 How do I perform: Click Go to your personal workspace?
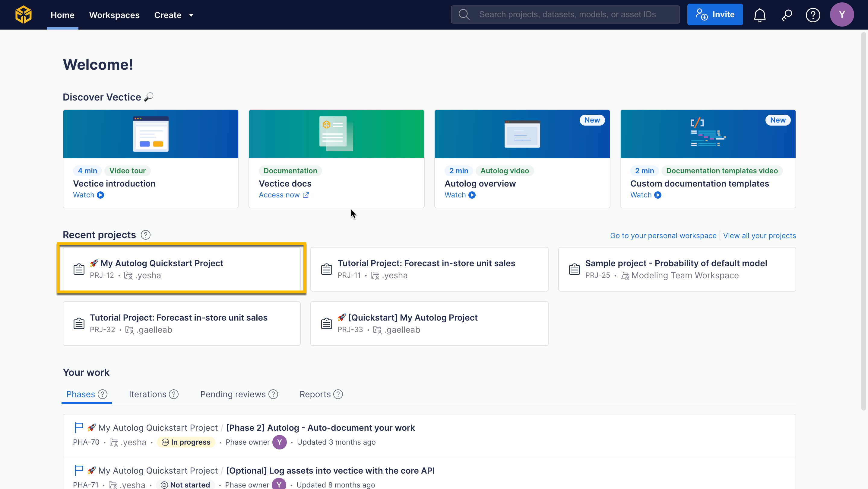pyautogui.click(x=663, y=235)
